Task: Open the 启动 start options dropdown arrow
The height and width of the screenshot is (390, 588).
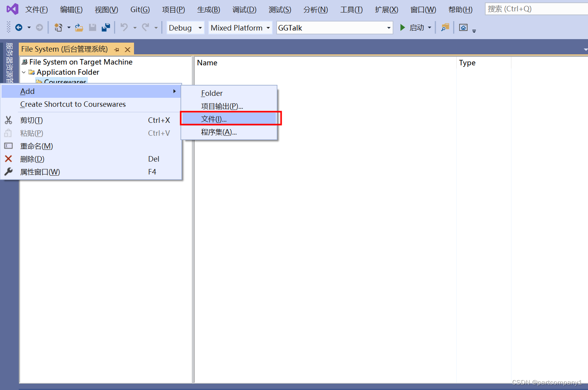Action: click(x=429, y=28)
